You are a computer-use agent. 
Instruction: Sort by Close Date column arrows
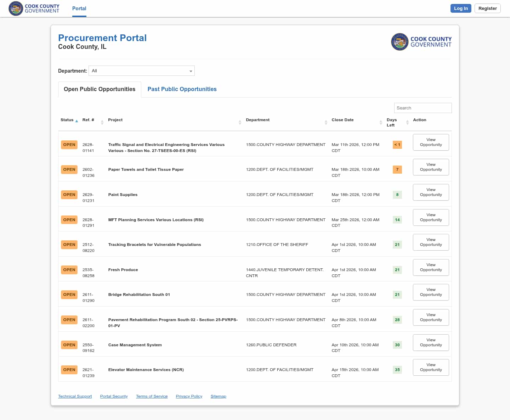tap(381, 122)
